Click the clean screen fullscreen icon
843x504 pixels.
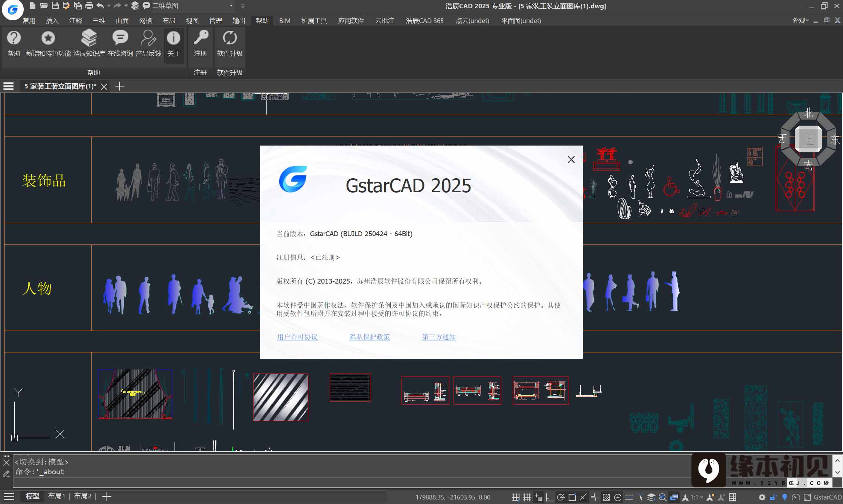pyautogui.click(x=807, y=497)
